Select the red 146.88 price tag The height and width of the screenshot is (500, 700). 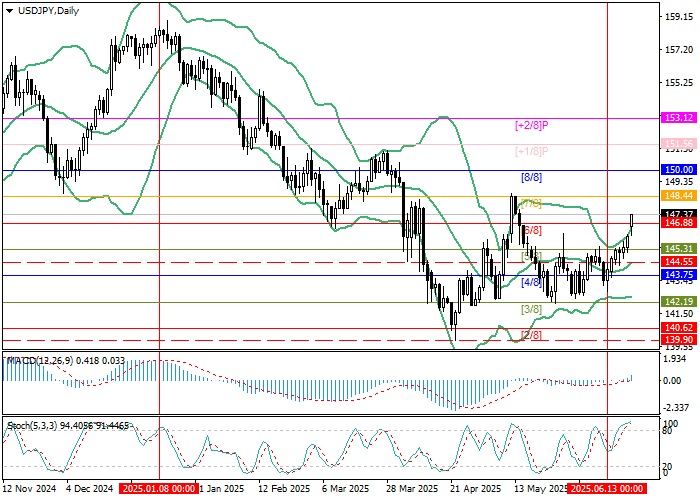click(x=679, y=223)
